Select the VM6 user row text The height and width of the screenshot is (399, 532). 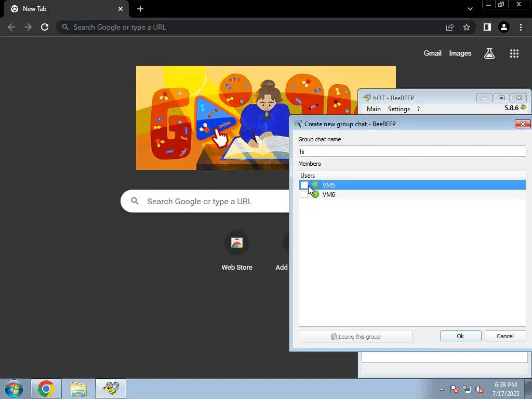coord(328,194)
